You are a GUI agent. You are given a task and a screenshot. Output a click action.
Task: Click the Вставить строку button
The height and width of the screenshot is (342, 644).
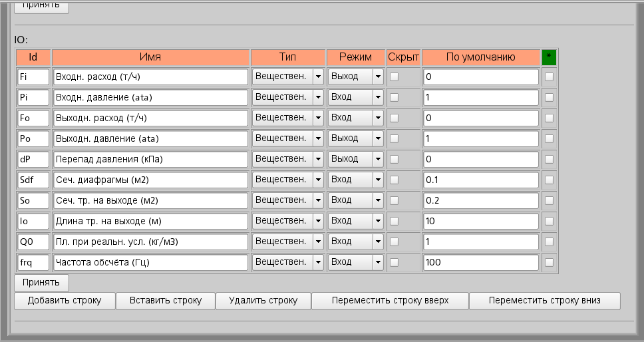[165, 301]
